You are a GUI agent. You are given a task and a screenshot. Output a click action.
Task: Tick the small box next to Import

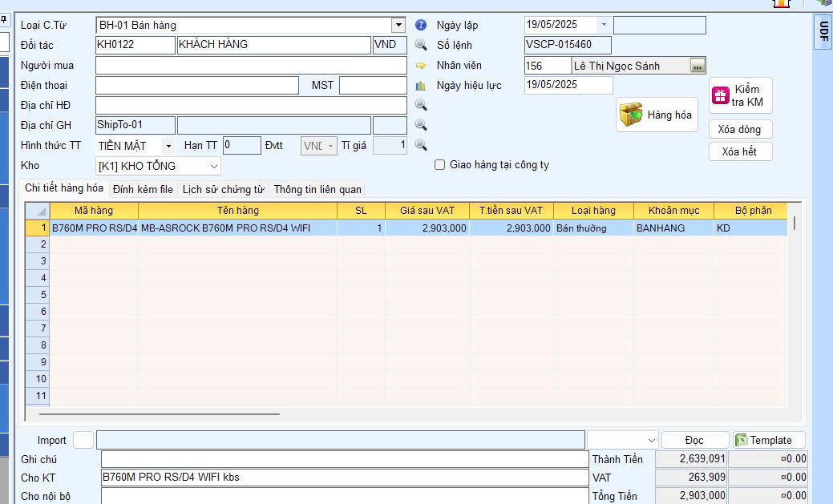click(x=83, y=440)
